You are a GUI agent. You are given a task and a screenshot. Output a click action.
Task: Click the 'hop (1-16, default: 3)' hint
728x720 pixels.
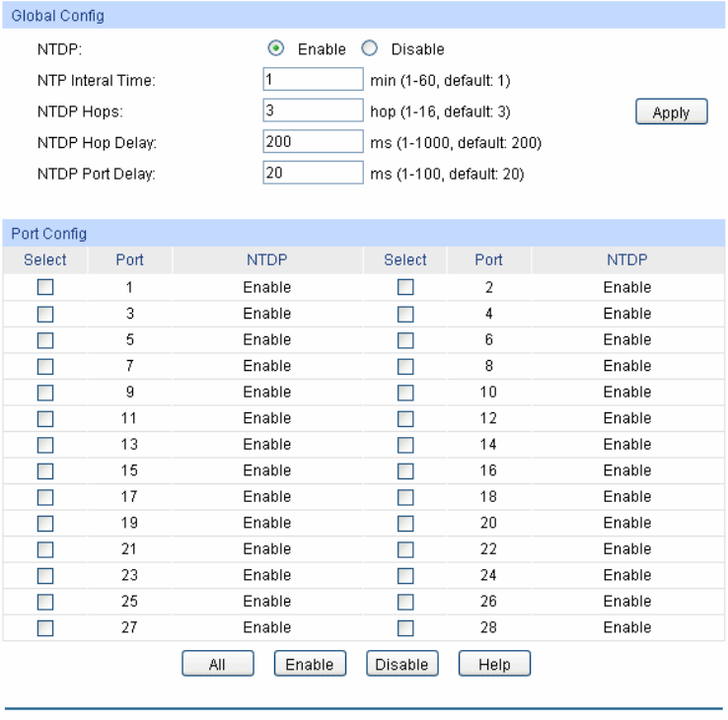click(x=440, y=111)
